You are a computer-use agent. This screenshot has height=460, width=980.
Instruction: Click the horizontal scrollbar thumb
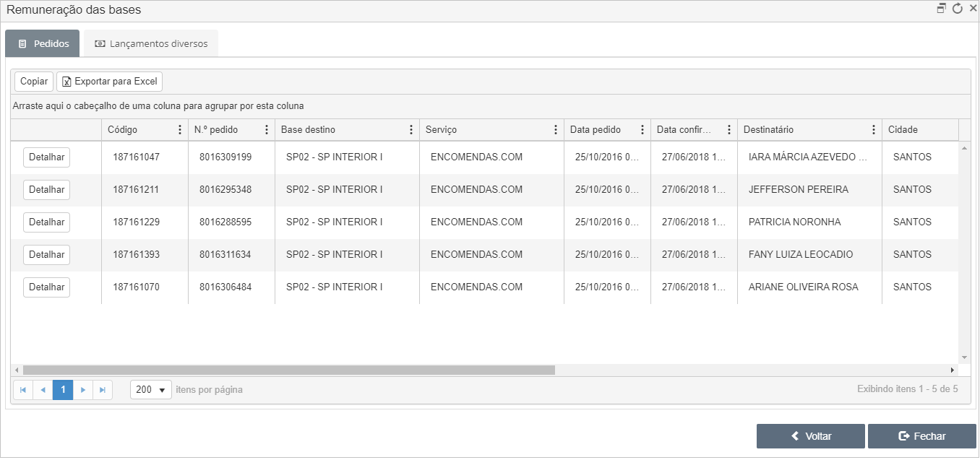click(x=288, y=370)
